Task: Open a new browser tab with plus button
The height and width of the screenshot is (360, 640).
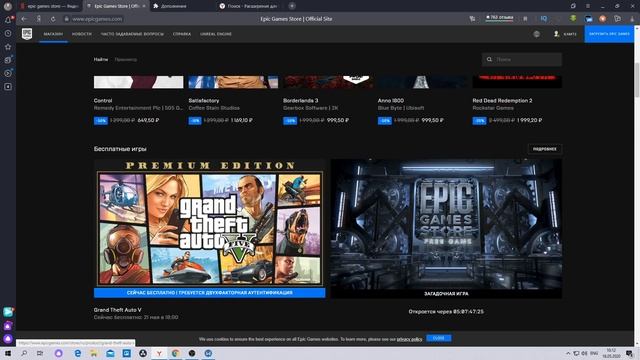Action: (x=292, y=6)
